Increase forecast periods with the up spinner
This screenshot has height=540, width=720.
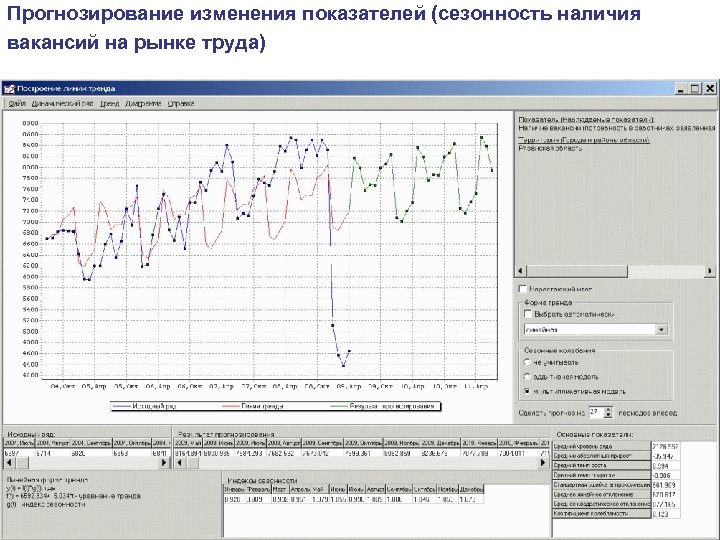click(608, 409)
